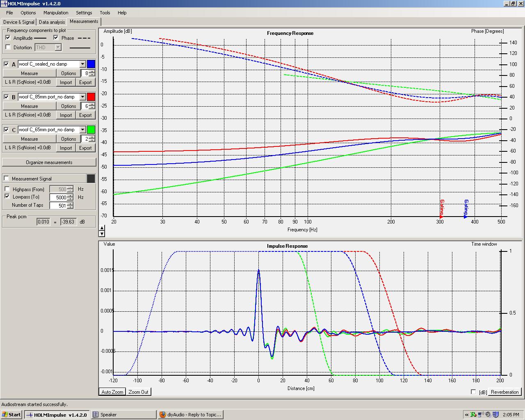Click dark Measurement Signal color swatch
The height and width of the screenshot is (420, 525).
pyautogui.click(x=91, y=178)
